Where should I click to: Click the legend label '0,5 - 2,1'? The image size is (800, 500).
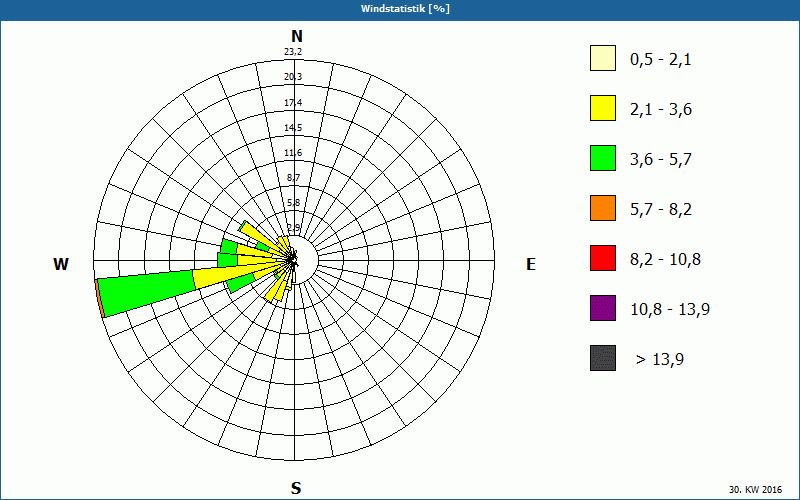(x=661, y=60)
